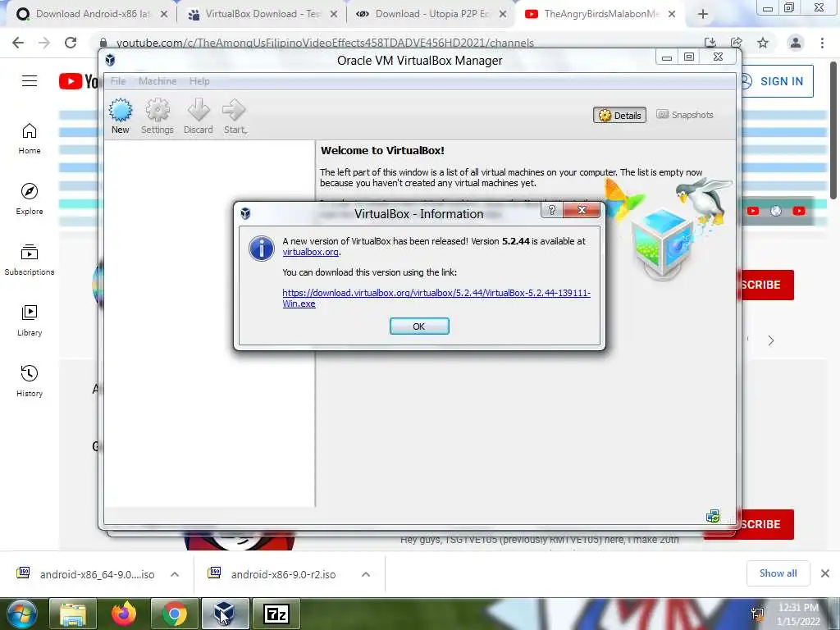Open YouTube Library in sidebar
Screen dimensions: 840x630
click(30, 321)
